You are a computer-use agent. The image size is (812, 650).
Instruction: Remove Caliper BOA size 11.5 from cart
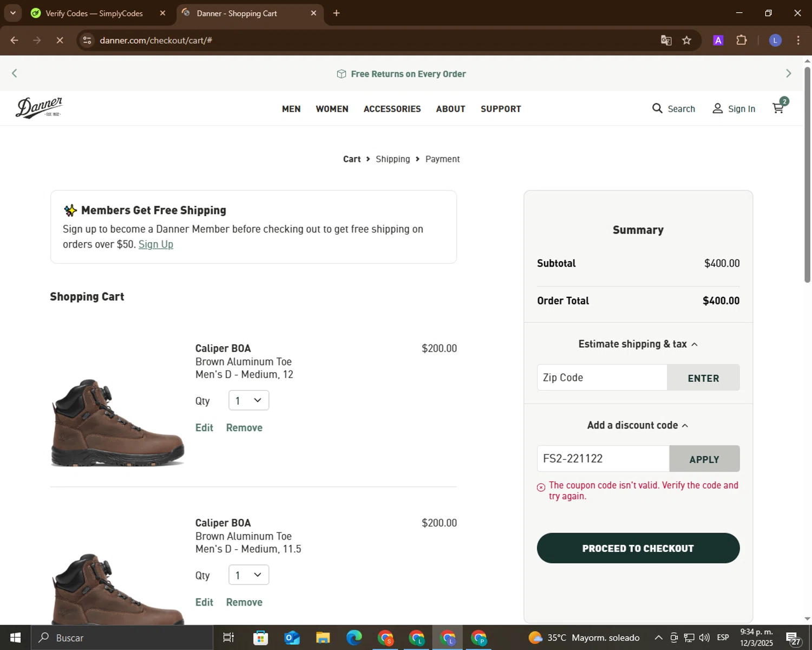[244, 602]
